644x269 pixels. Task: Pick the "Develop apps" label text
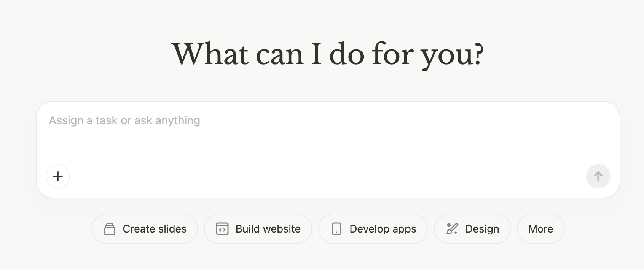pyautogui.click(x=383, y=229)
